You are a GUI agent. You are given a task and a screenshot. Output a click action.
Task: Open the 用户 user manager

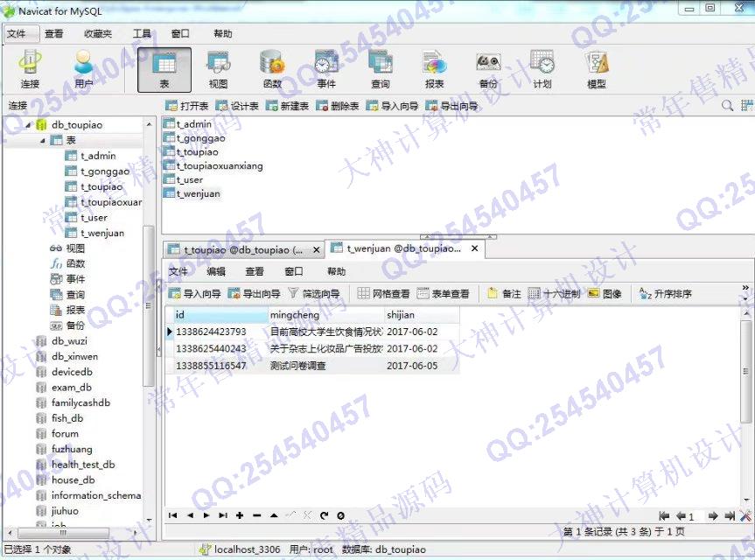click(x=84, y=70)
